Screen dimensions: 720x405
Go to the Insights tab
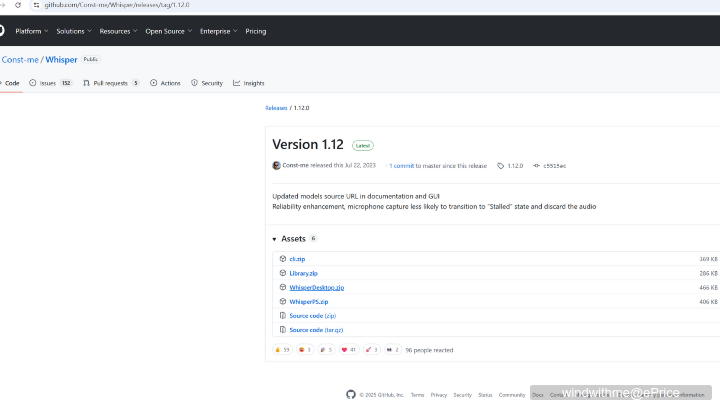(x=249, y=83)
